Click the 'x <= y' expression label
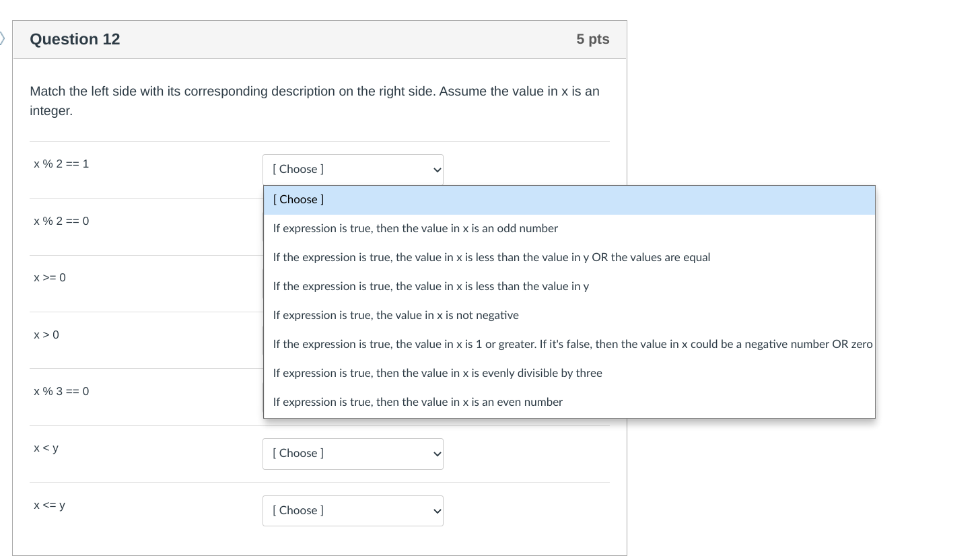This screenshot has width=978, height=560. coord(50,505)
